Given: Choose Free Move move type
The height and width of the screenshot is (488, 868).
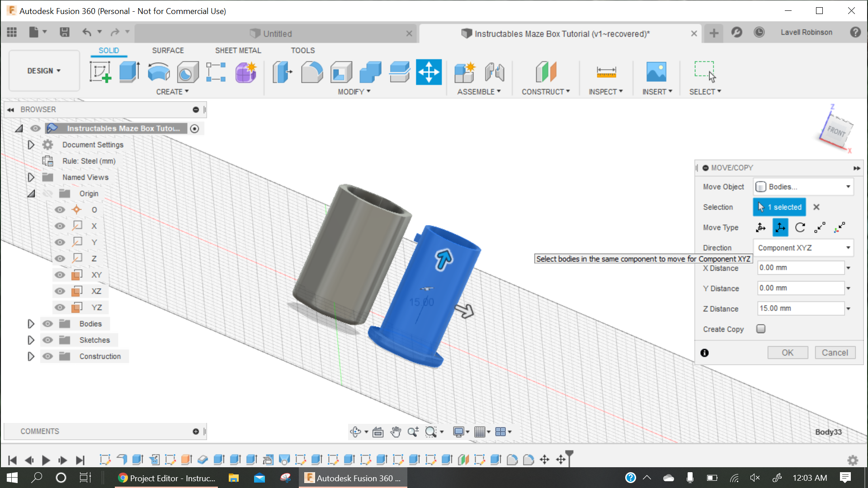Looking at the screenshot, I should (761, 227).
